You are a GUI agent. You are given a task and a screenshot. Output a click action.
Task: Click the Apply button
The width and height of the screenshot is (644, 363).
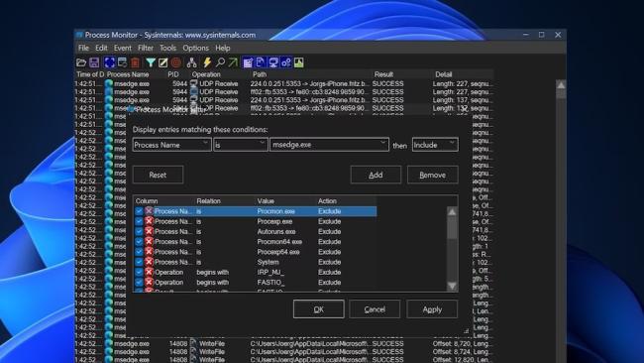[x=432, y=309]
